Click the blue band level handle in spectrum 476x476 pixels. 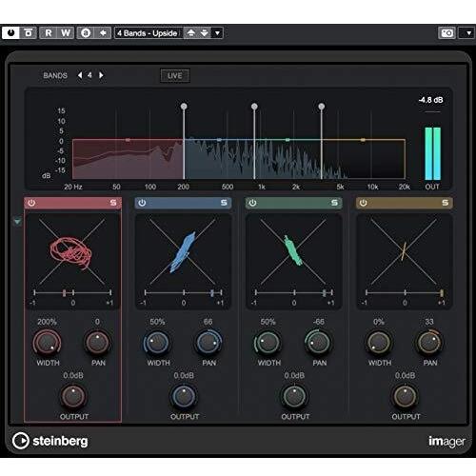pyautogui.click(x=219, y=140)
